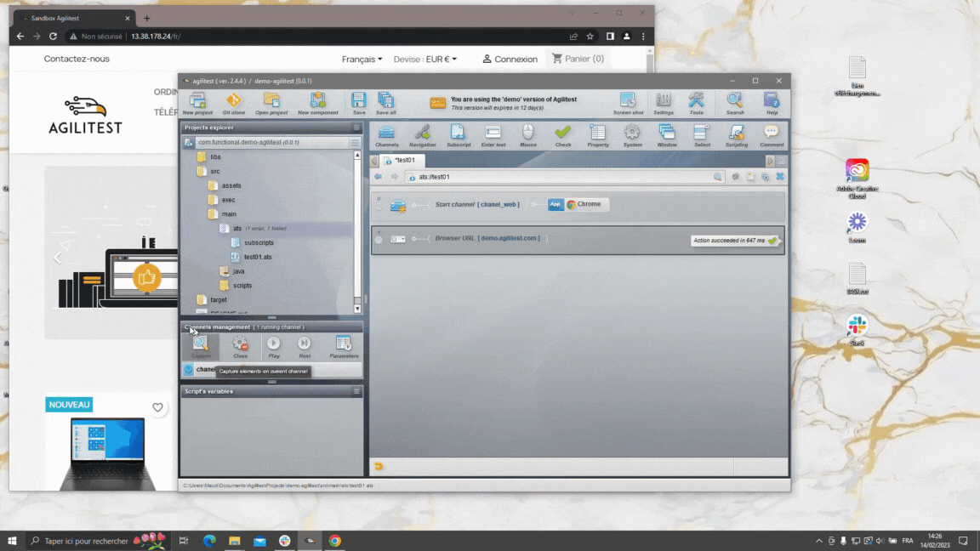Toggle the wishlist heart on NOUVEAU product

157,407
